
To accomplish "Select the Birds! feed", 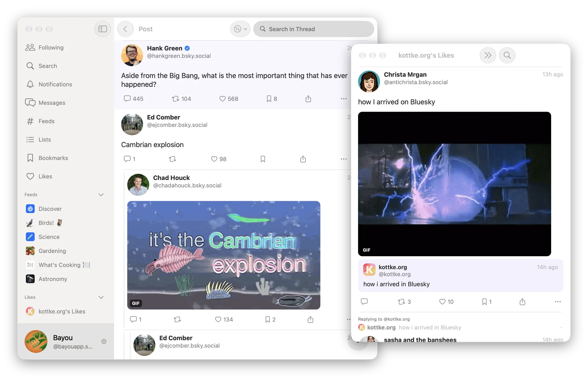I will [x=44, y=223].
